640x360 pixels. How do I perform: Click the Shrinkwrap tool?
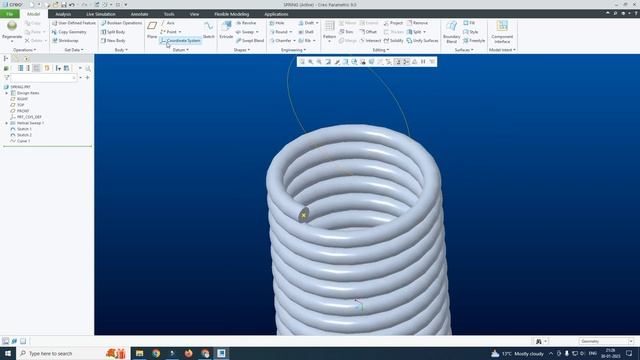pos(65,40)
